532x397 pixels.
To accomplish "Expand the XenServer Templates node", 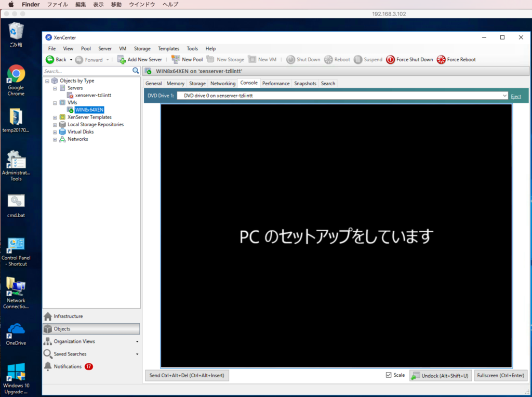I will [x=55, y=117].
